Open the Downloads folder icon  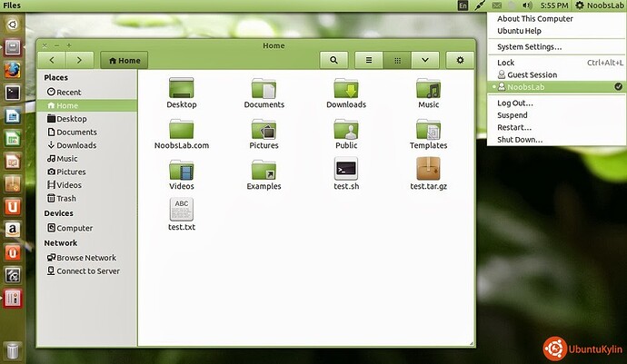pyautogui.click(x=346, y=89)
